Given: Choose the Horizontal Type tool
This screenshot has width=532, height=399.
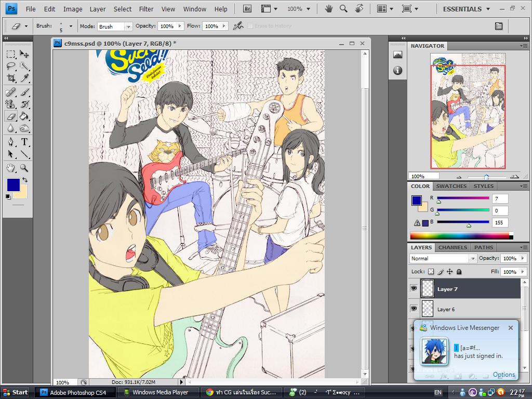Looking at the screenshot, I should pos(24,142).
